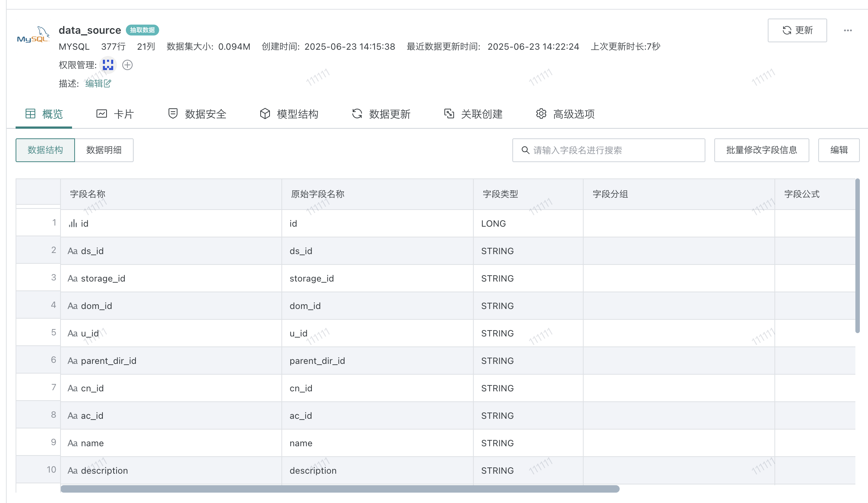Switch to 数据明细 view

(x=104, y=150)
